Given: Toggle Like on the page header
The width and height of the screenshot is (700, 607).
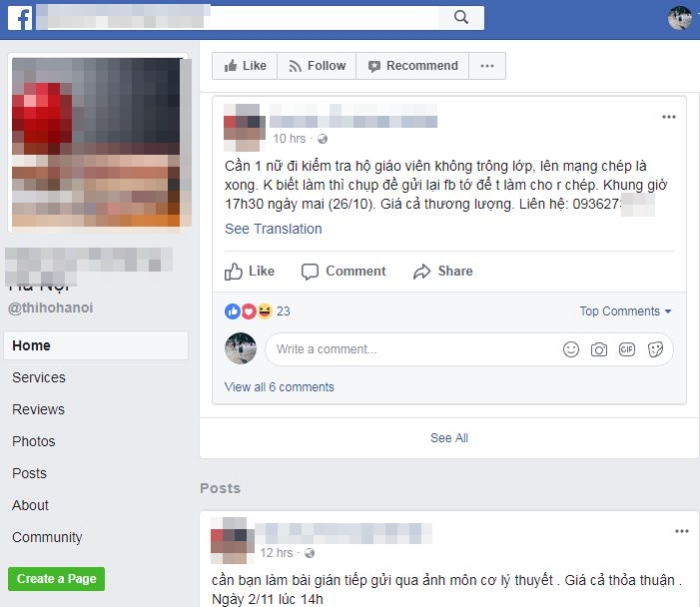Looking at the screenshot, I should (x=245, y=66).
